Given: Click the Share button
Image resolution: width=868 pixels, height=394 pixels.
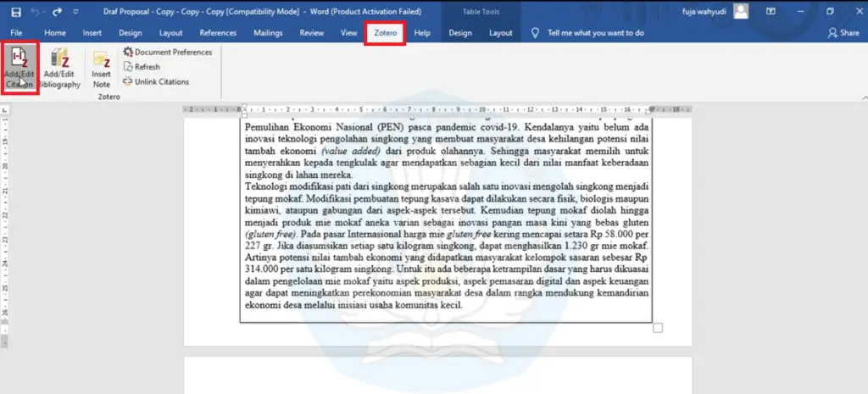Looking at the screenshot, I should pyautogui.click(x=843, y=33).
